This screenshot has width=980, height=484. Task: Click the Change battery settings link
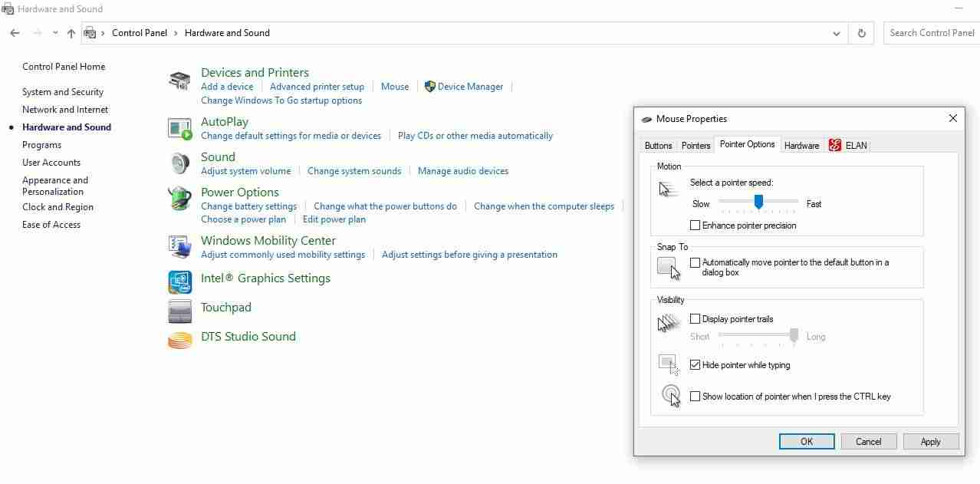click(x=248, y=206)
